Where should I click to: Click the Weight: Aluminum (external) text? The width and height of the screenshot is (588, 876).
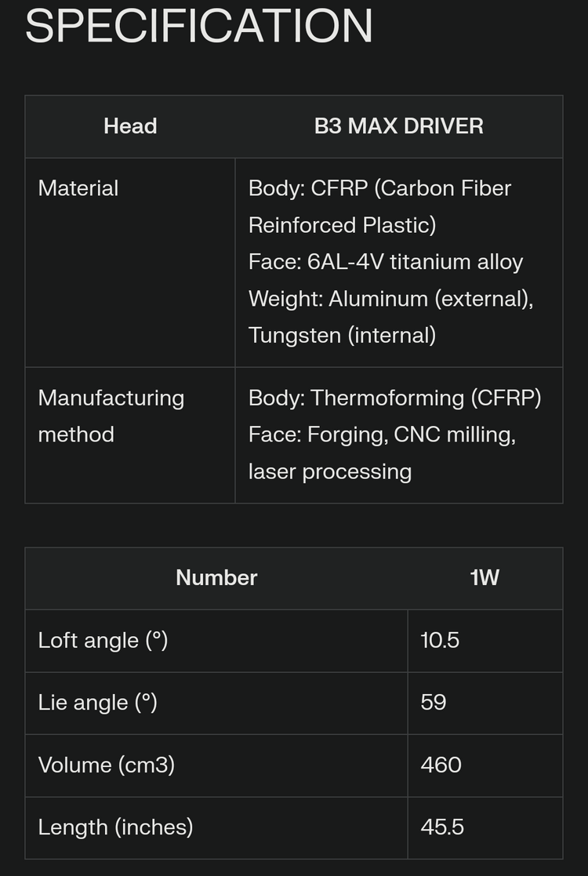pos(390,299)
